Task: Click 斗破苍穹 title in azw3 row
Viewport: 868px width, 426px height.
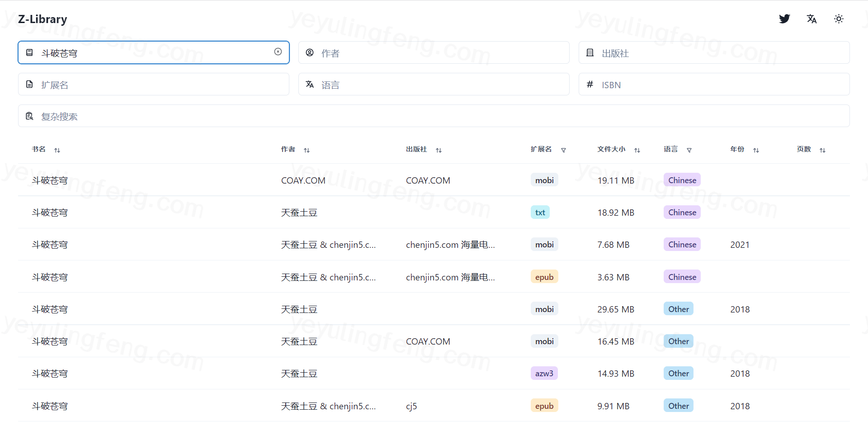Action: point(50,374)
